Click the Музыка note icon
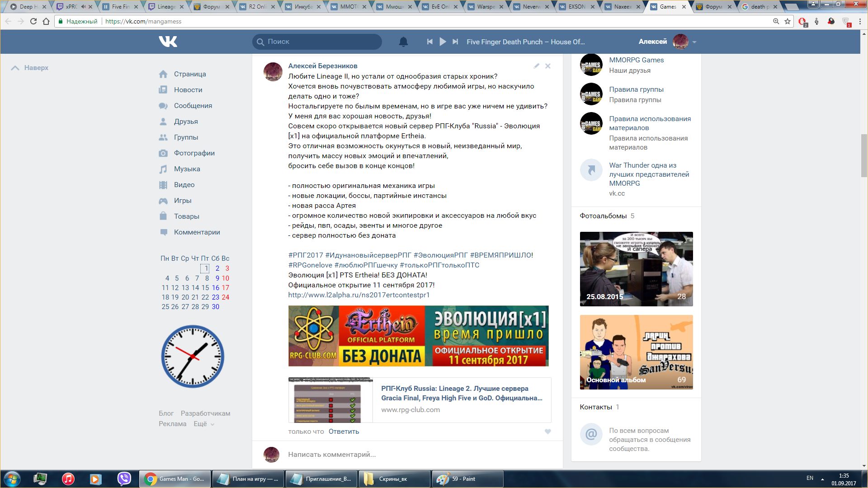 coord(163,169)
